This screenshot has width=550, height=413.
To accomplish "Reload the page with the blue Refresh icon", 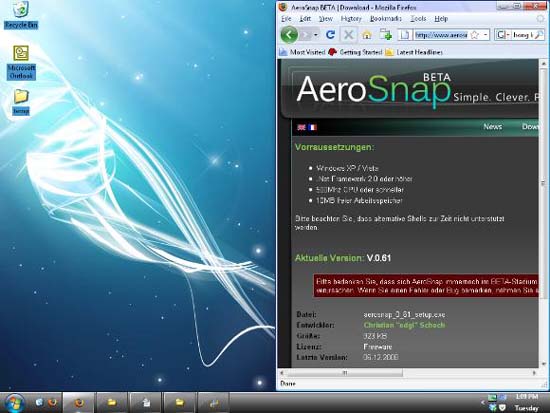I will pyautogui.click(x=330, y=35).
